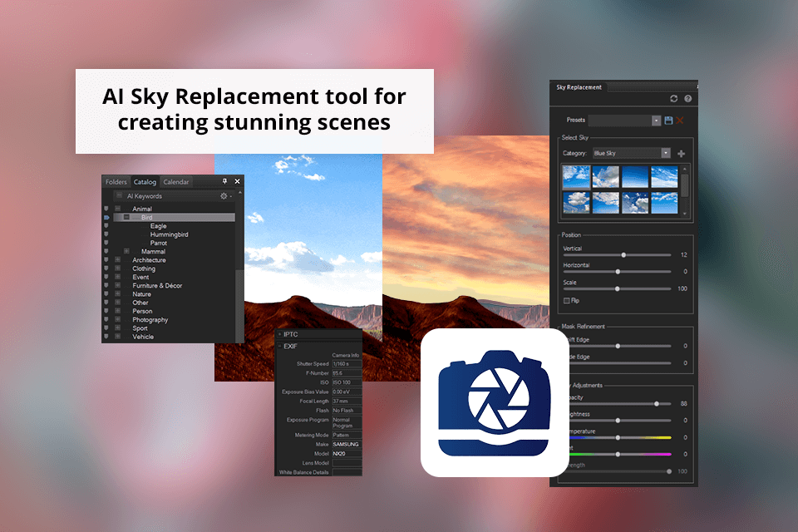Click the tag icon beside Clothing
Screen dimensions: 798x532
coord(106,268)
